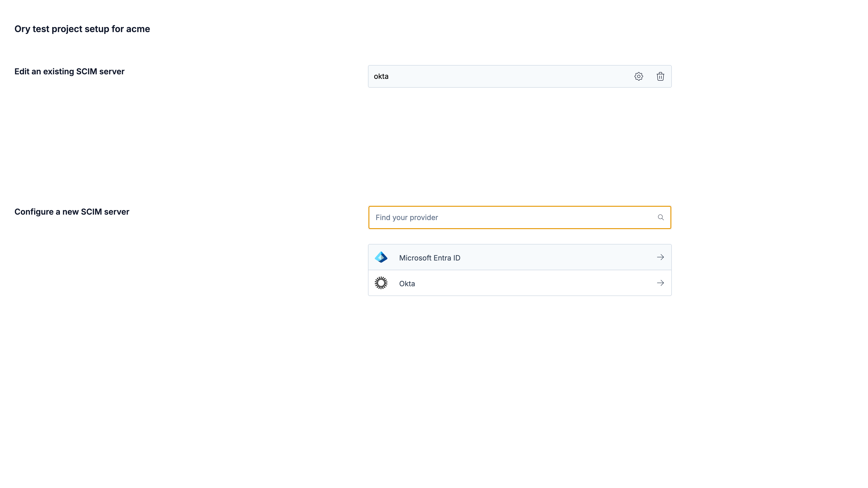This screenshot has width=868, height=488.
Task: Click the Okta label text
Action: (x=407, y=283)
